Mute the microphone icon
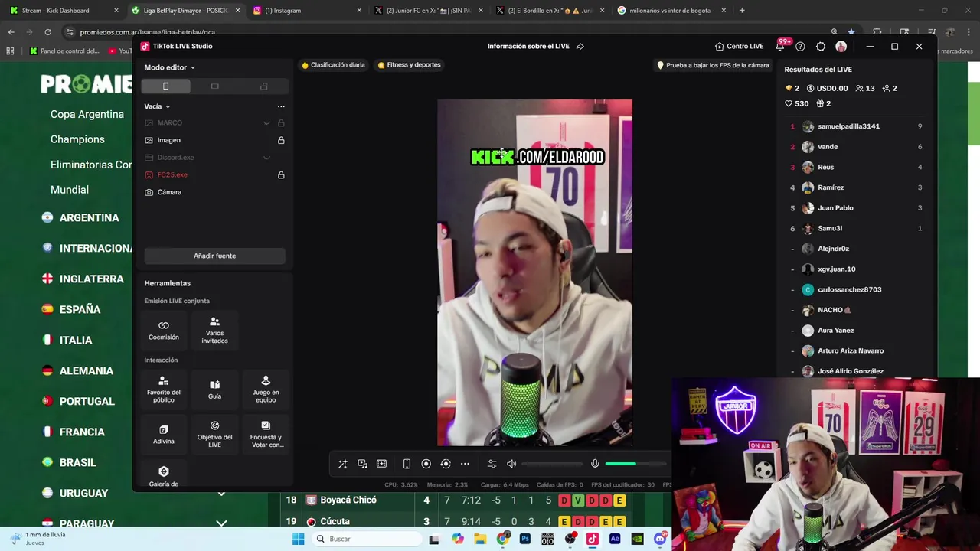This screenshot has width=980, height=551. point(595,464)
